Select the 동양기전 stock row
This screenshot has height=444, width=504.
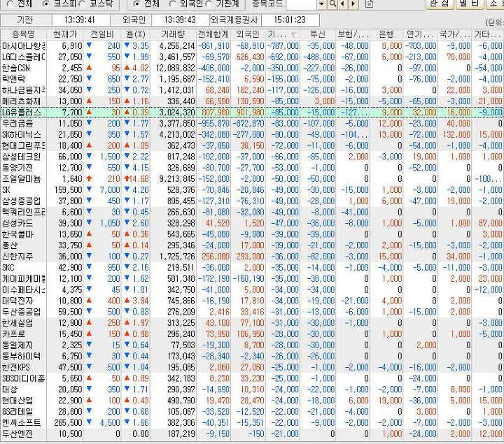tap(252, 168)
